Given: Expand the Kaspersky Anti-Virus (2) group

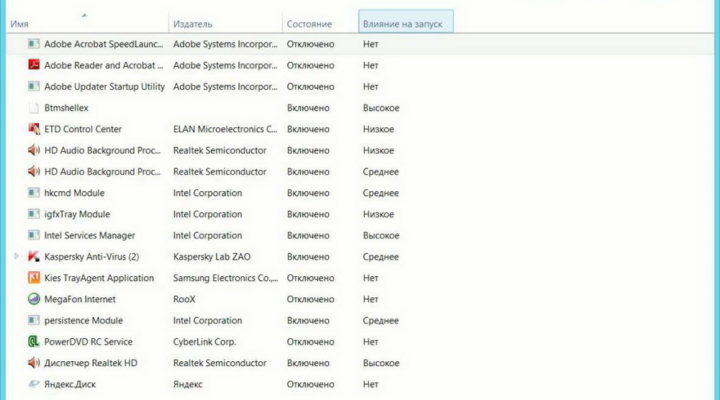Looking at the screenshot, I should click(16, 256).
